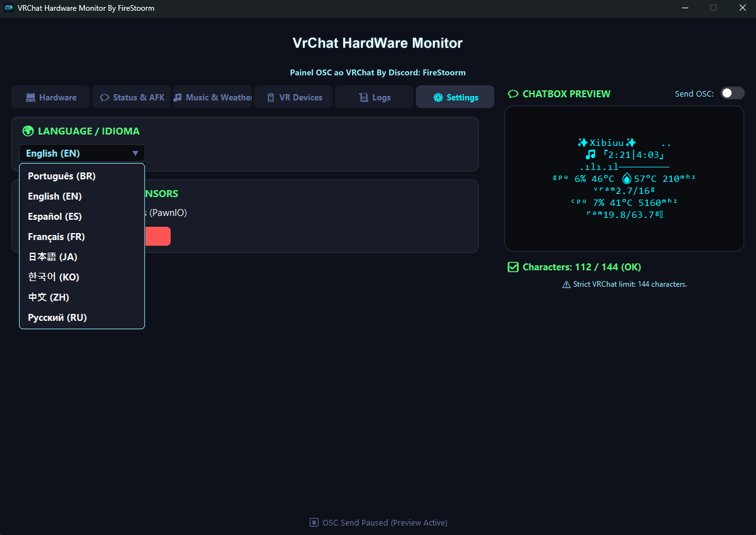Select the Settings tab
756x535 pixels.
click(x=455, y=97)
